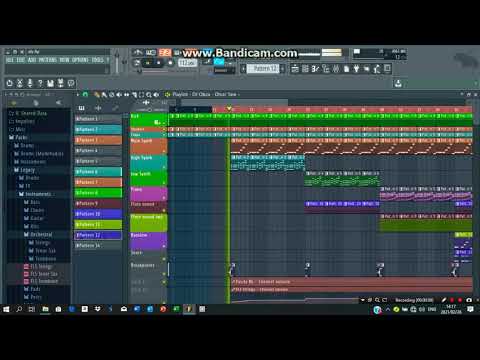Click the bars icon at top of the pattern picker

82,108
